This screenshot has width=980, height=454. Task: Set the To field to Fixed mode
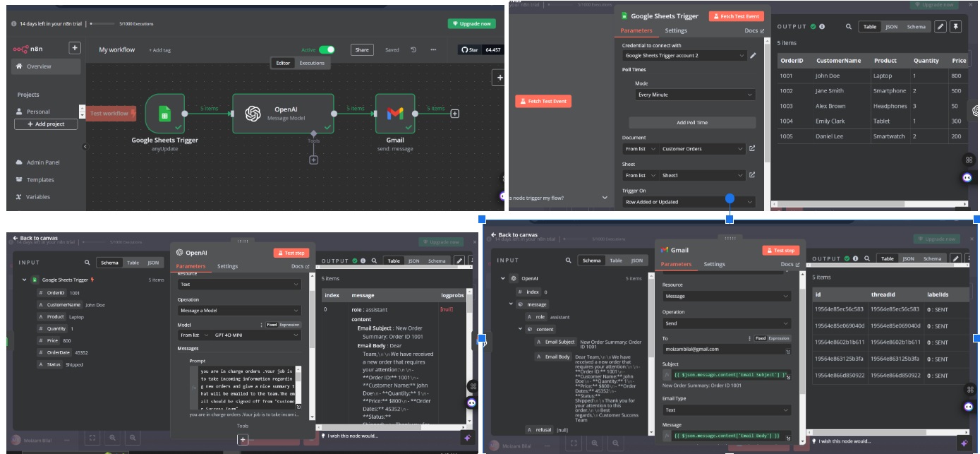coord(761,339)
